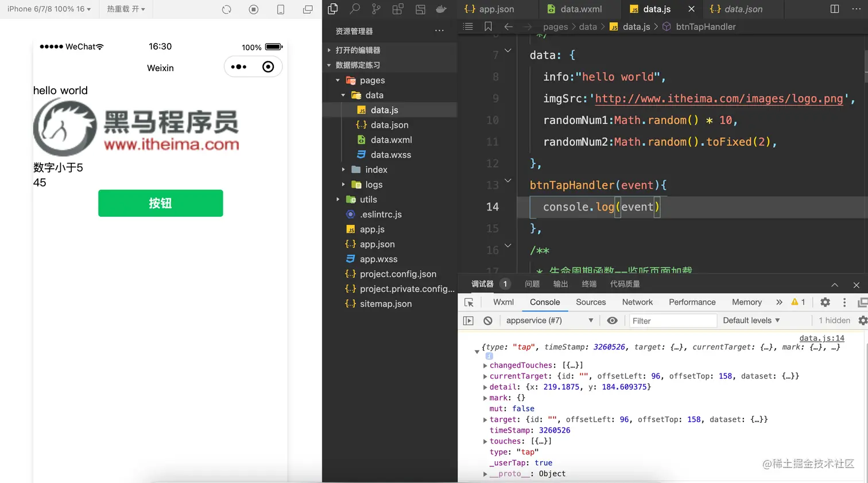Image resolution: width=868 pixels, height=483 pixels.
Task: Click the split editor icon
Action: click(835, 9)
